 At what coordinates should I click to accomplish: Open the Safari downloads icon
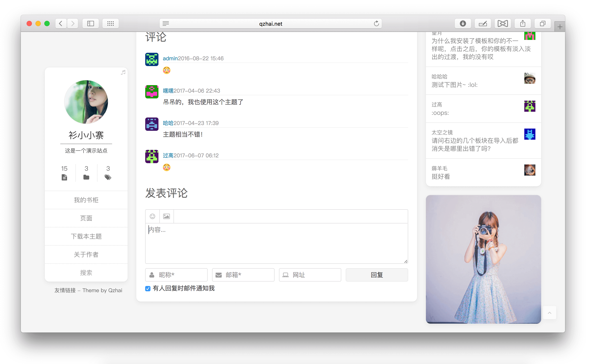coord(462,23)
